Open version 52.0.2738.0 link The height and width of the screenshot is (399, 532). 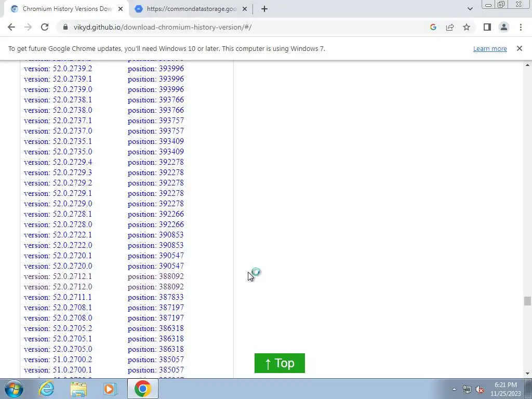[58, 110]
